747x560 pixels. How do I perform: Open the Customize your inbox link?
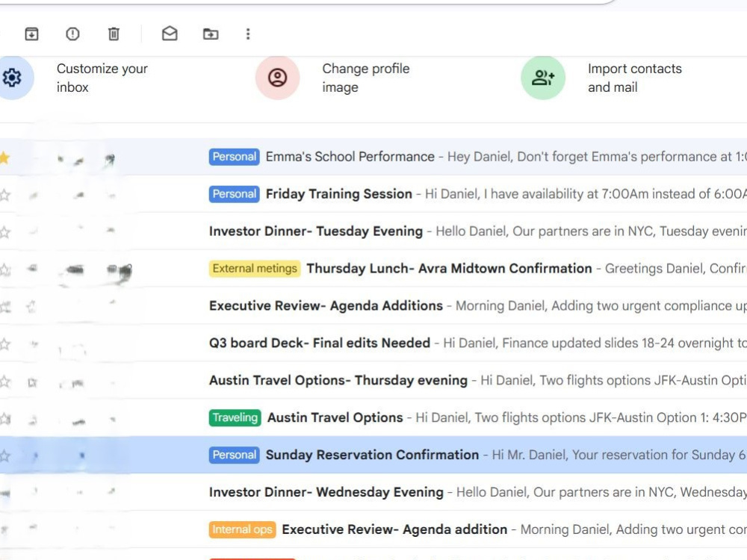102,78
